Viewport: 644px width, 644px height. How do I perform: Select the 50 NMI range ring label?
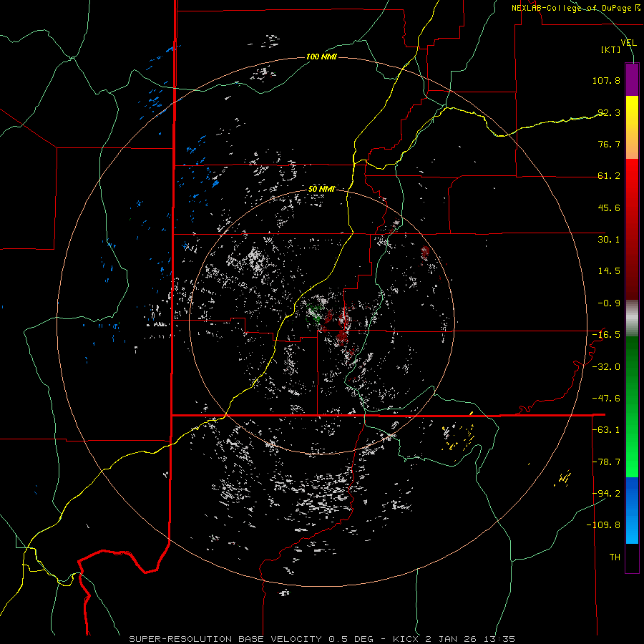tap(321, 189)
